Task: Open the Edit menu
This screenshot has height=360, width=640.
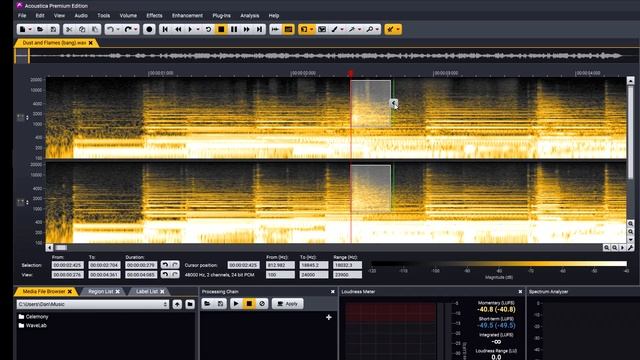Action: point(40,16)
